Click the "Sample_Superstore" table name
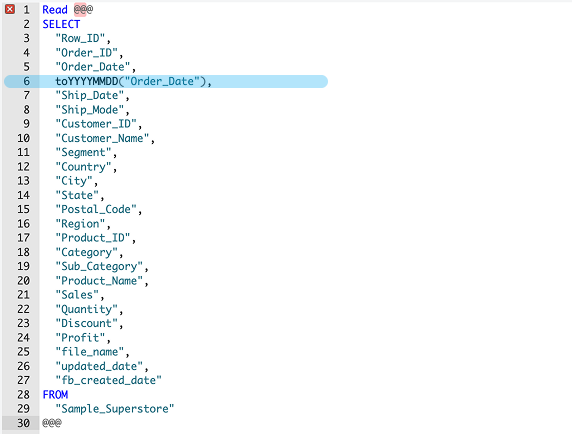Screen dimensions: 572x434 tap(115, 409)
